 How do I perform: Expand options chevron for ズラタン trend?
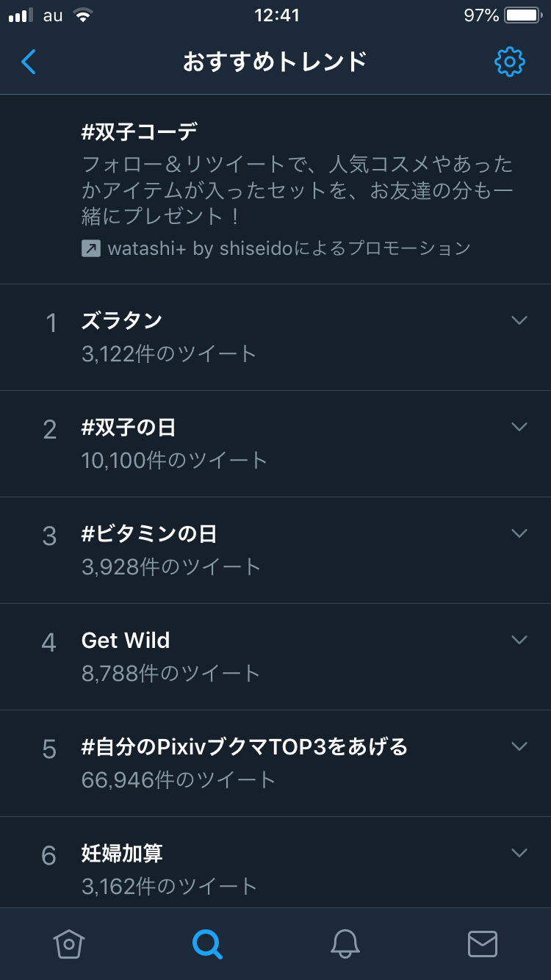click(x=519, y=320)
